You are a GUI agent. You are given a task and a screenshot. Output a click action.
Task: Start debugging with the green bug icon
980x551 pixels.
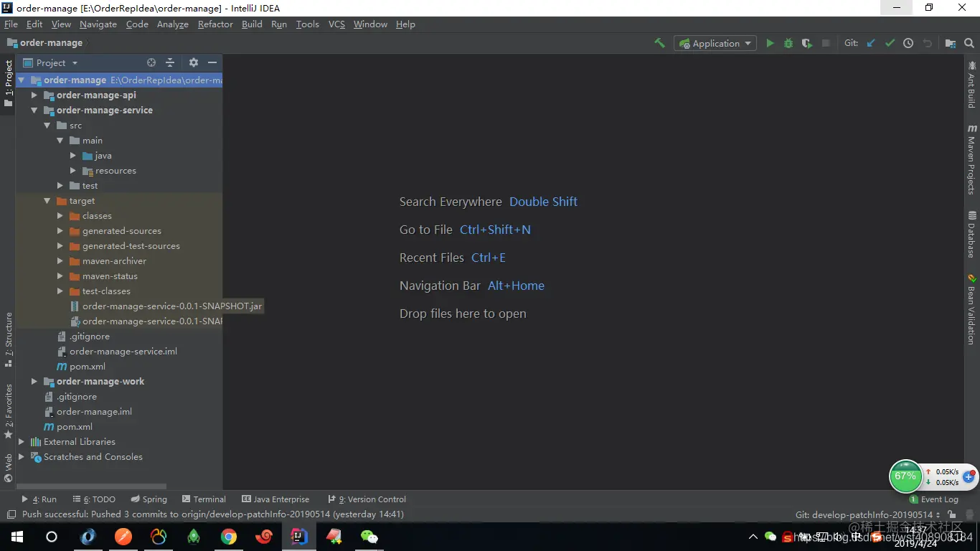(788, 43)
